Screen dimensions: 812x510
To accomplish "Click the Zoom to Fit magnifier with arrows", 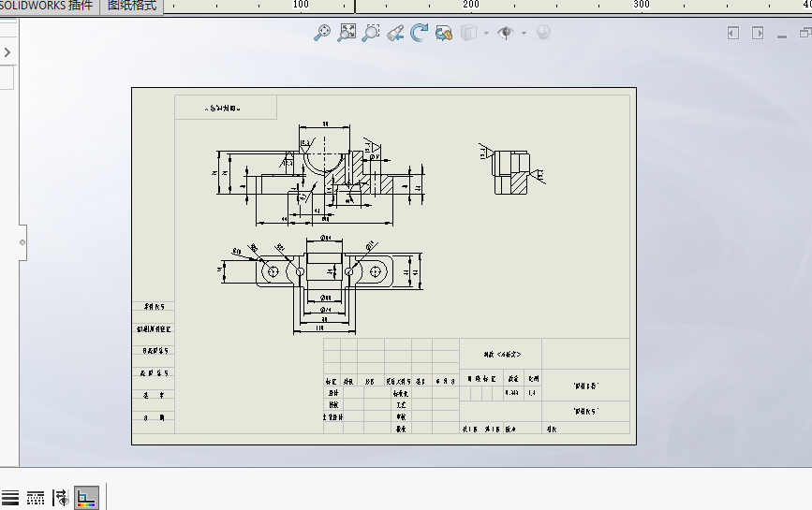I will (322, 33).
